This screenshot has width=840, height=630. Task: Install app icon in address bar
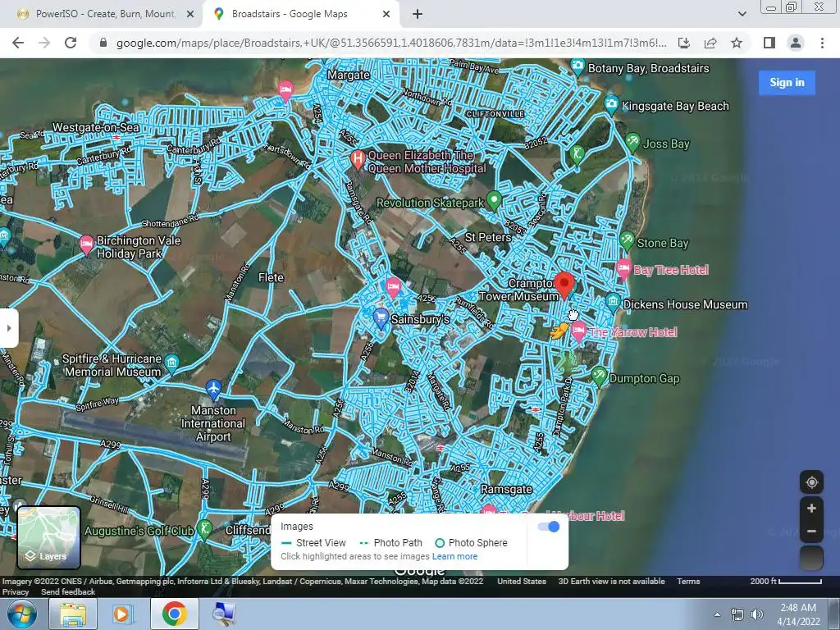[684, 43]
